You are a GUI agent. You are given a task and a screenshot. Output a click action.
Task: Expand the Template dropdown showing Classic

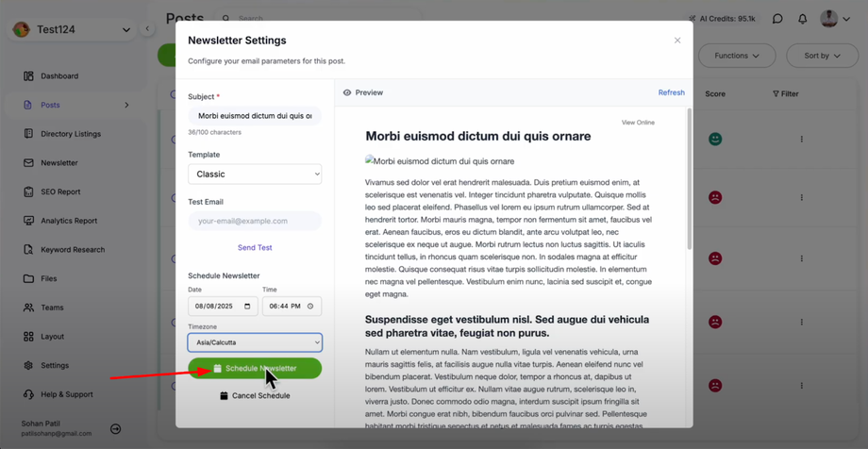click(255, 175)
